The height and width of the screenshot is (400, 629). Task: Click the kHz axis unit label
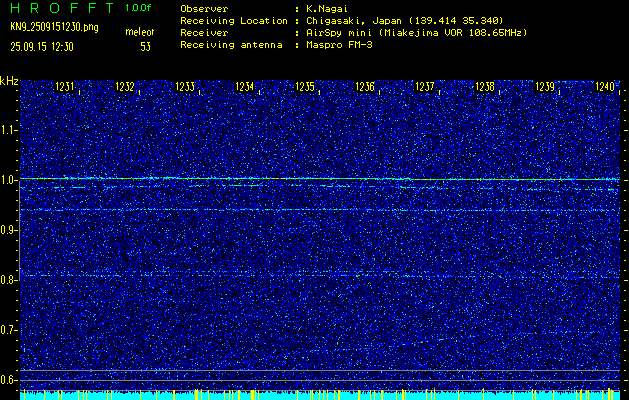pyautogui.click(x=9, y=81)
